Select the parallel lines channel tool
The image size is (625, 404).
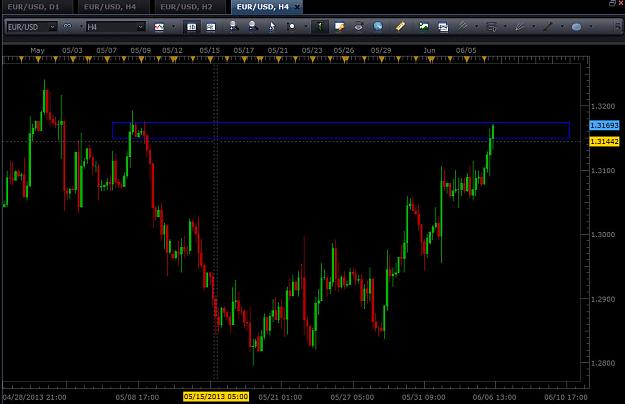(462, 27)
